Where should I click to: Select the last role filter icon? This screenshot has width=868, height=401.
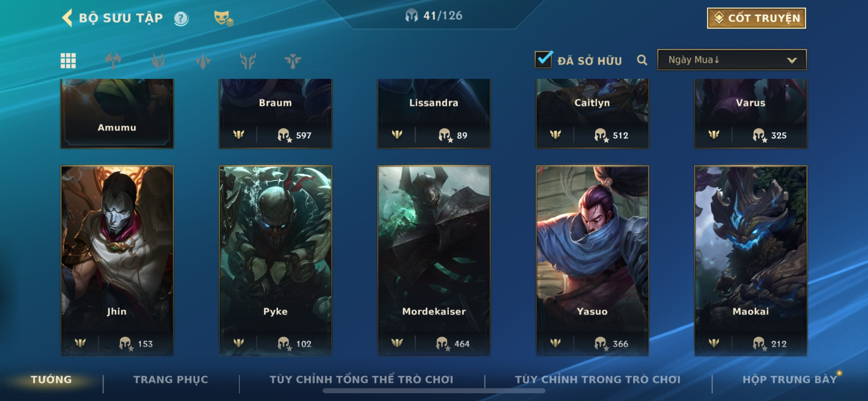[x=293, y=61]
